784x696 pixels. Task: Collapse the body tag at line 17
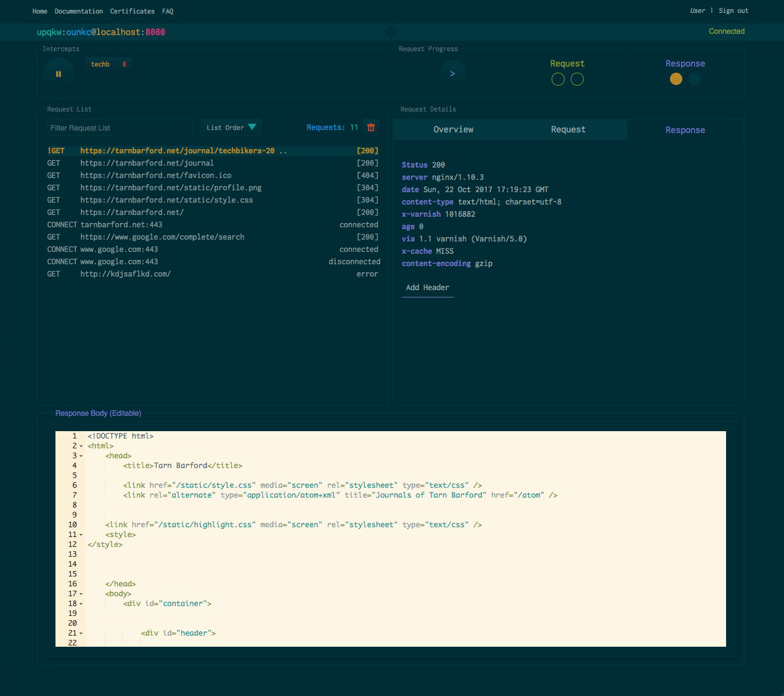[x=81, y=594]
